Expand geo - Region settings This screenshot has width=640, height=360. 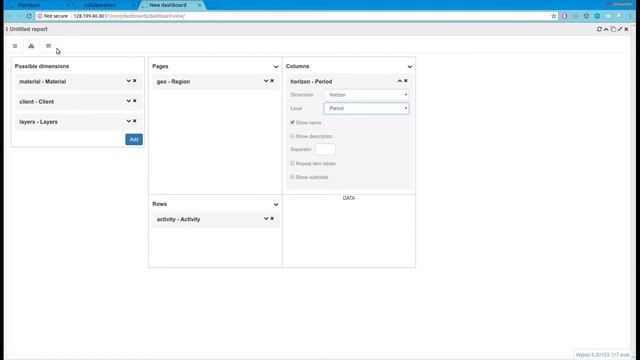pos(266,81)
